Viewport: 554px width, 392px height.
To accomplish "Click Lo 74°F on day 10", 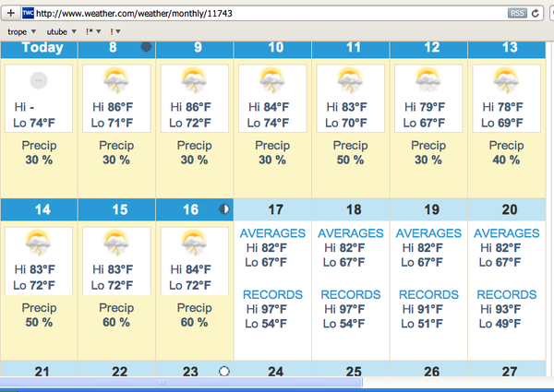I will coord(268,123).
